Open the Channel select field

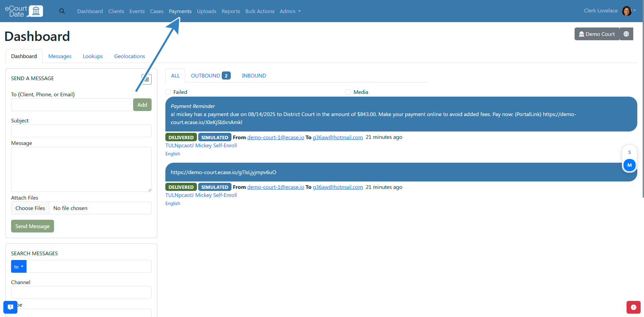click(x=81, y=293)
